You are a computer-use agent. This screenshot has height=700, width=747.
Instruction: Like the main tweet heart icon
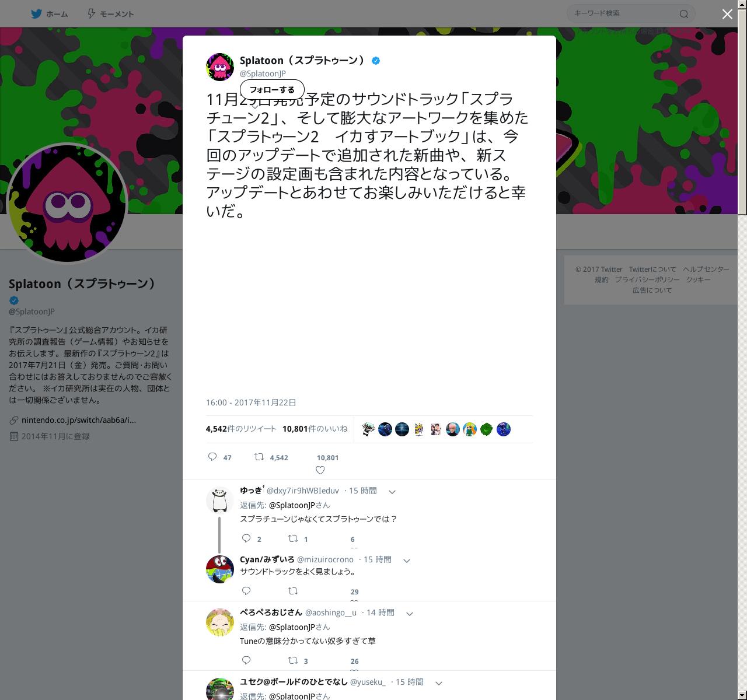click(320, 470)
